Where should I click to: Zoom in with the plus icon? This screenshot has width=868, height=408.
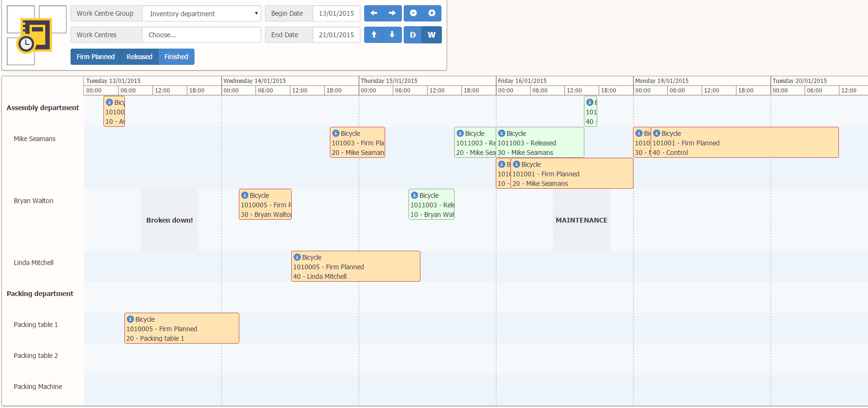432,13
